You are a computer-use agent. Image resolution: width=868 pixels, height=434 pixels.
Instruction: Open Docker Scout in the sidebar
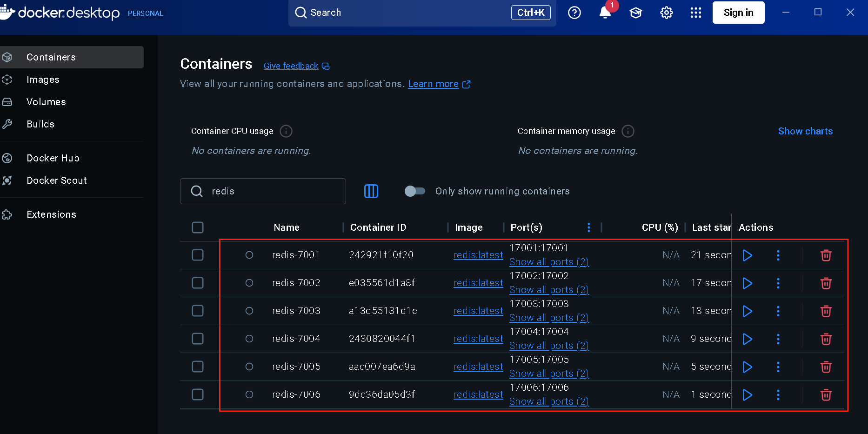pyautogui.click(x=72, y=180)
